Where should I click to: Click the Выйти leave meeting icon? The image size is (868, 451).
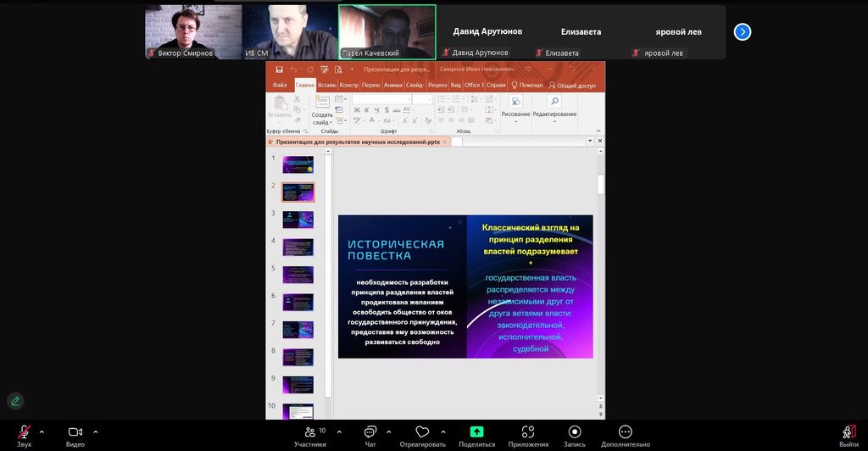pyautogui.click(x=849, y=432)
